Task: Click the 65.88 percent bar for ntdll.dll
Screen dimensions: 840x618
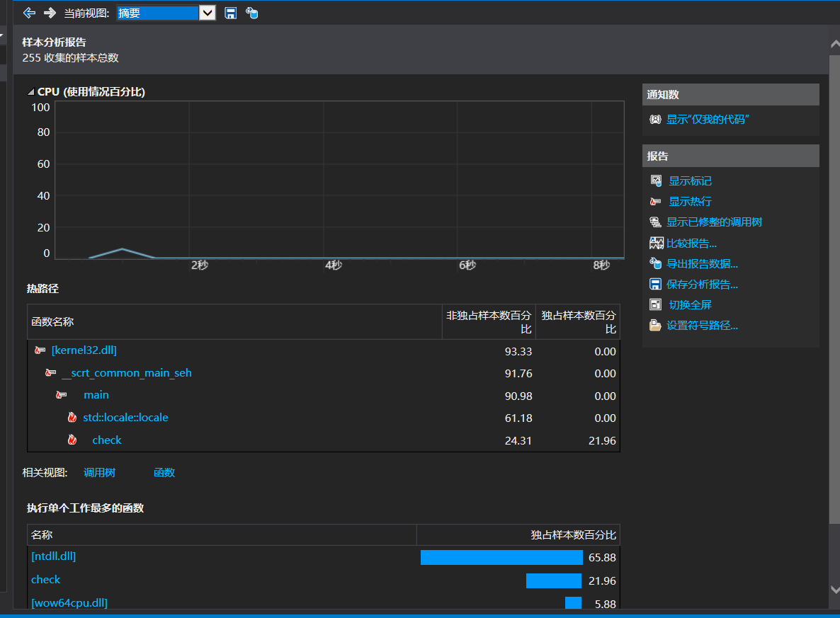Action: 501,558
